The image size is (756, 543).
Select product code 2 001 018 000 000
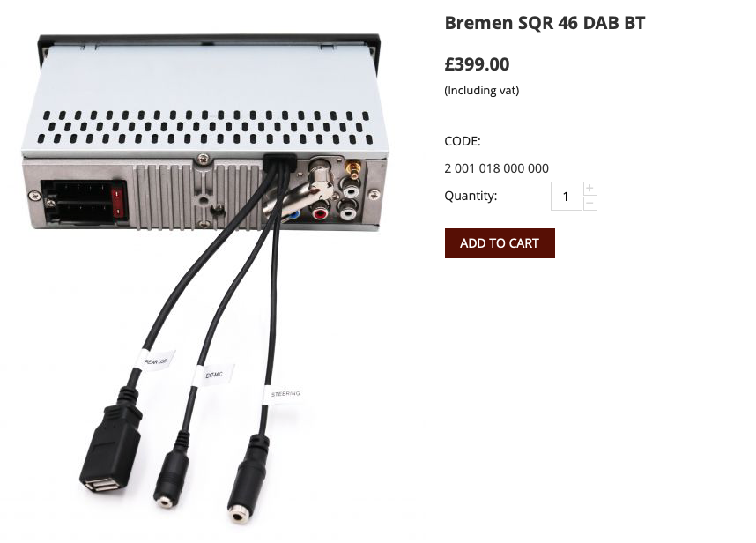496,168
